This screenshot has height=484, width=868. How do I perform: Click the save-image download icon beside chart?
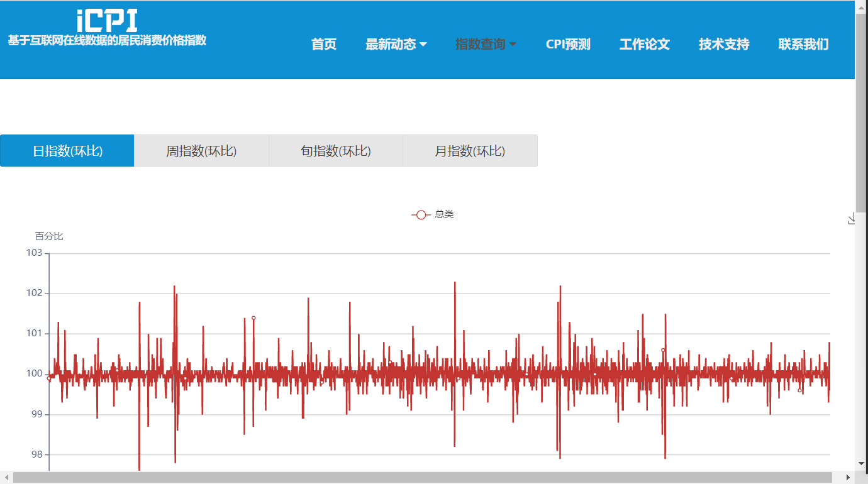point(852,219)
